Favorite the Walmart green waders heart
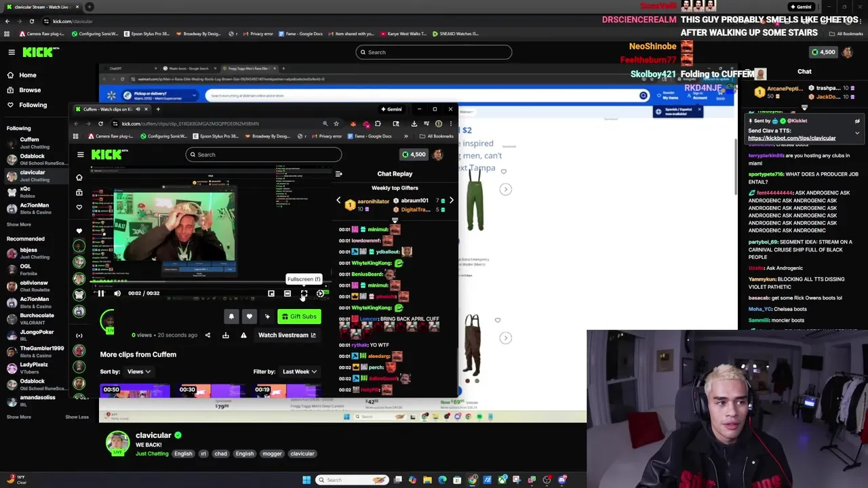Image resolution: width=868 pixels, height=488 pixels. pyautogui.click(x=503, y=171)
